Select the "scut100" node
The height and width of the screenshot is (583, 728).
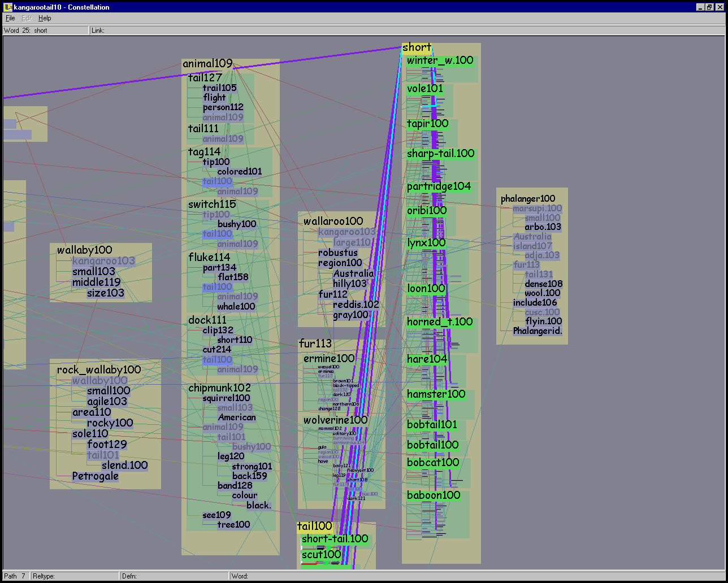point(321,555)
